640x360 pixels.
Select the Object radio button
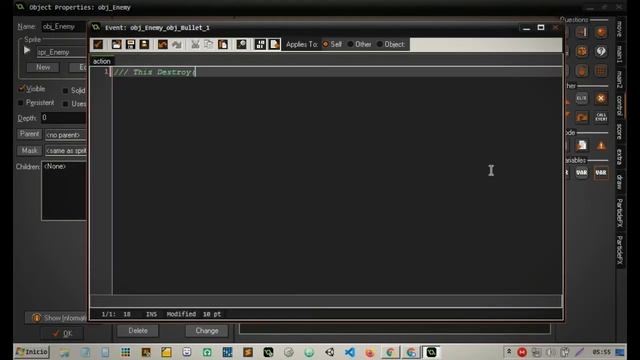pos(380,44)
